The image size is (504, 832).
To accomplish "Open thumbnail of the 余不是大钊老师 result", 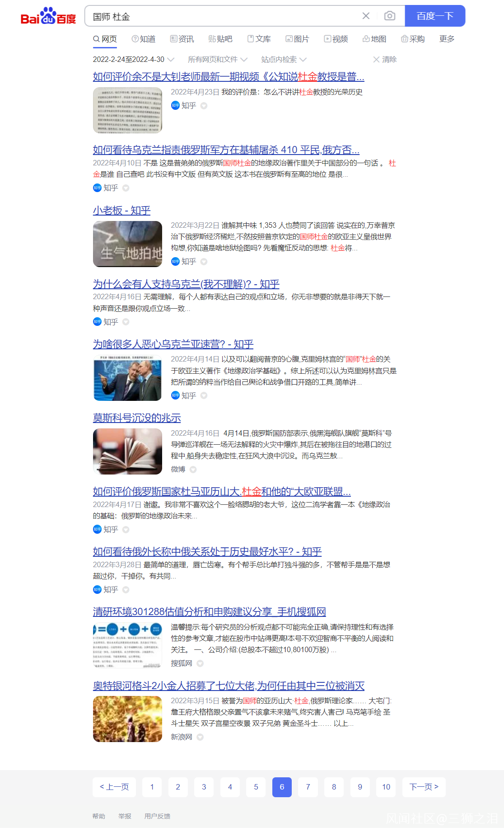I will 127,110.
